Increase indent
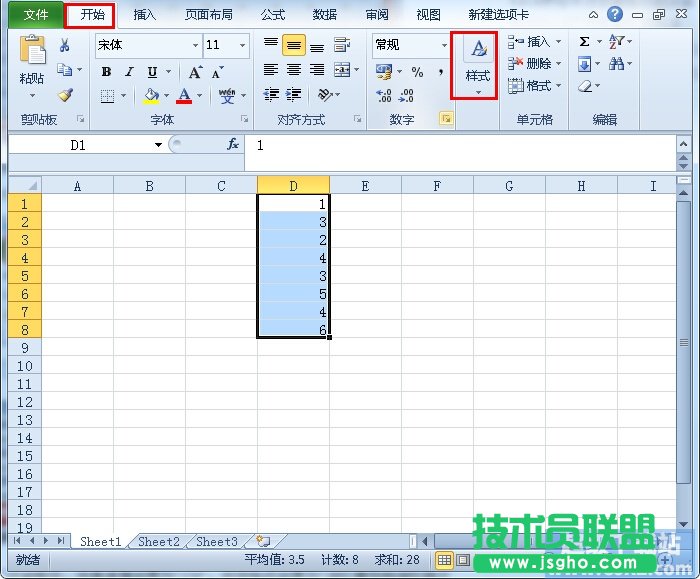Image resolution: width=700 pixels, height=579 pixels. click(293, 95)
